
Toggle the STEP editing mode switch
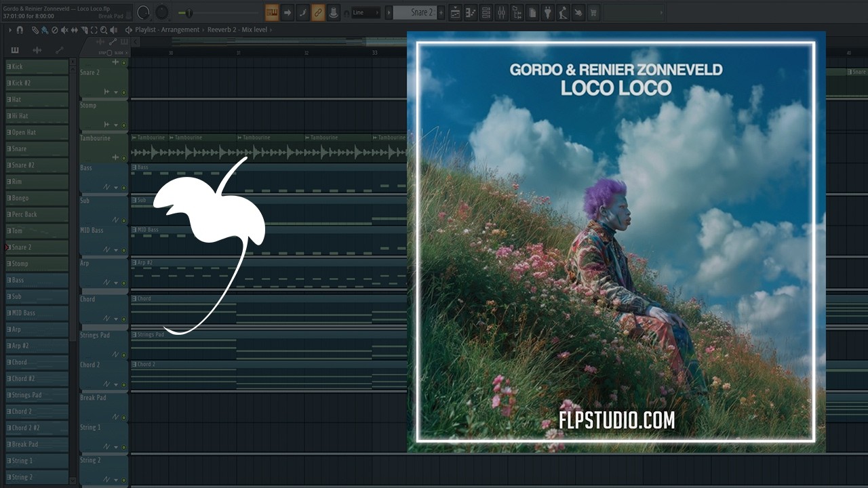[x=108, y=53]
